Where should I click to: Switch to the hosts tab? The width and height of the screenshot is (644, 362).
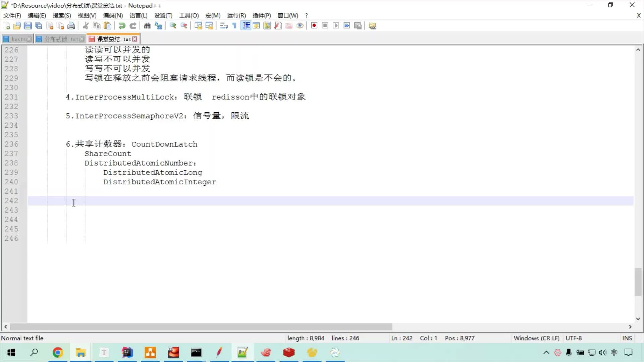point(18,39)
